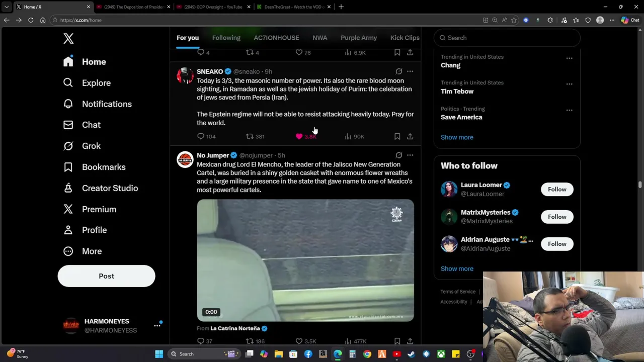Image resolution: width=644 pixels, height=362 pixels.
Task: Open more options on No Jumper post
Action: click(410, 155)
